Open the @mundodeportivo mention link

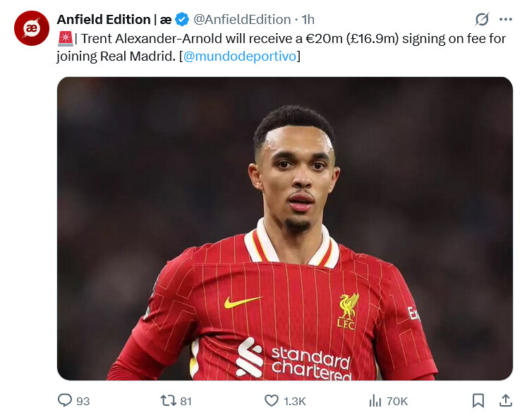(x=238, y=56)
